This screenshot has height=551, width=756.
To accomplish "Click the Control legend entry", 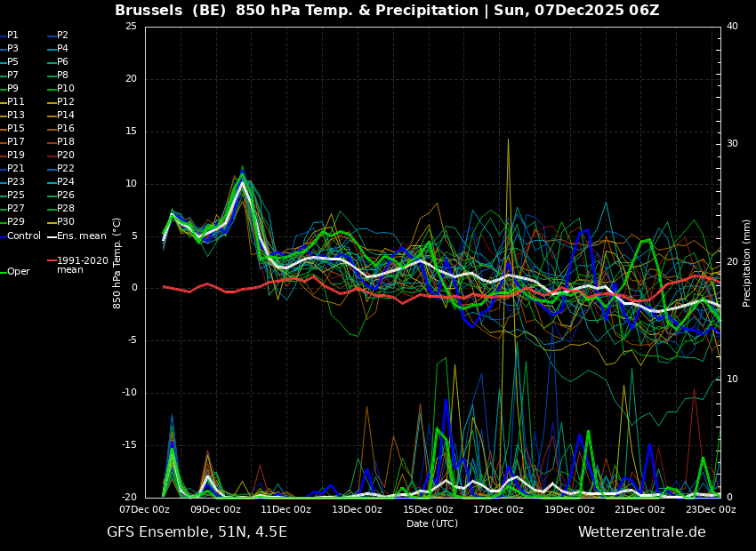I will tap(20, 236).
